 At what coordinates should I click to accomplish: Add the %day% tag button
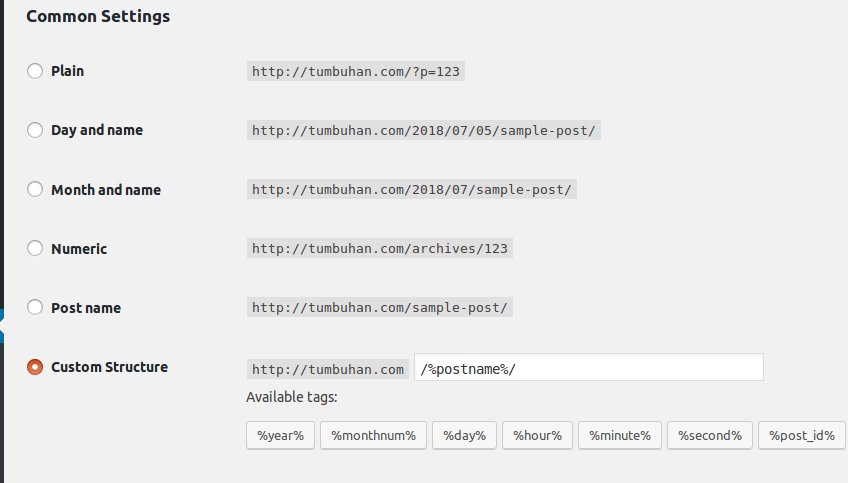click(x=464, y=435)
